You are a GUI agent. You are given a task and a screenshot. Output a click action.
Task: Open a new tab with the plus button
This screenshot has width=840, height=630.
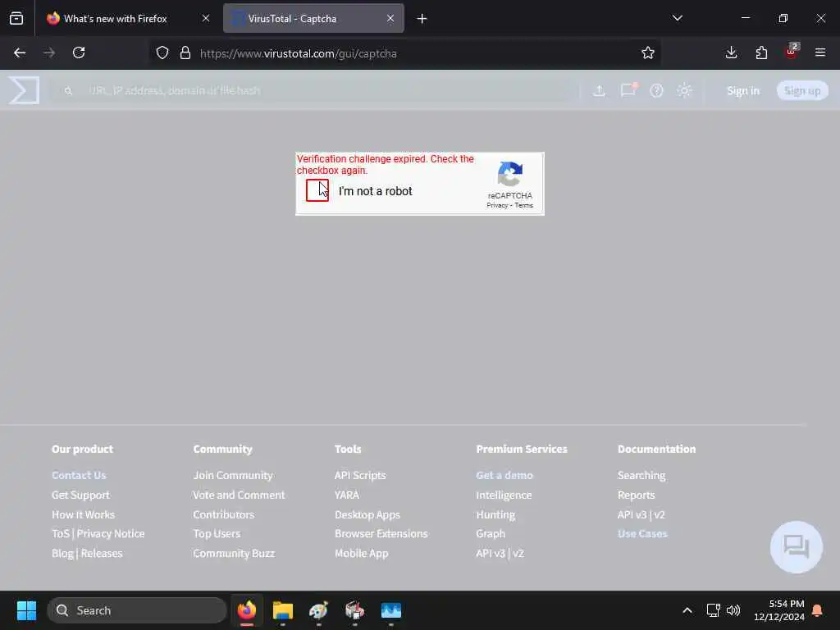tap(422, 19)
